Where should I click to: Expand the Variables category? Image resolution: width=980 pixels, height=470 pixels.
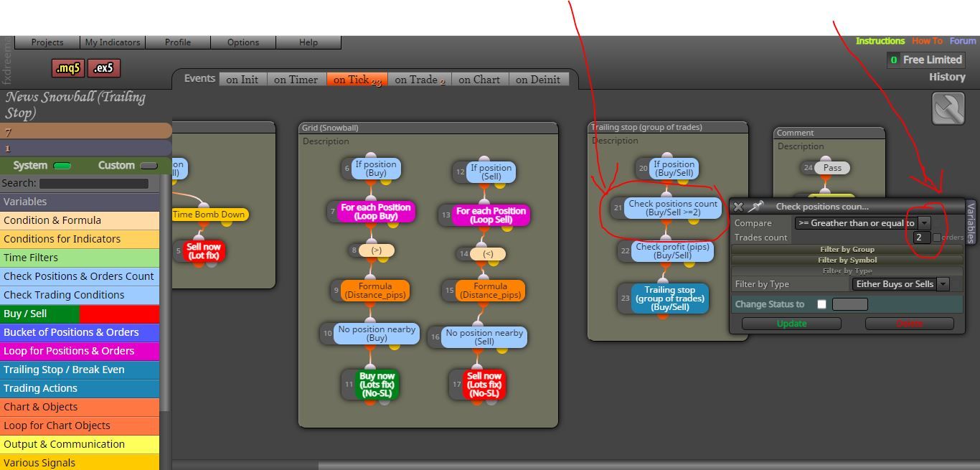coord(80,202)
